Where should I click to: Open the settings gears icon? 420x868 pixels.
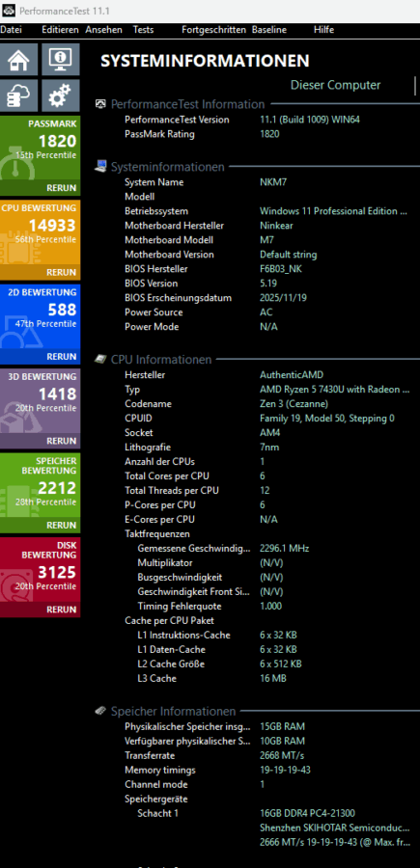pyautogui.click(x=61, y=95)
